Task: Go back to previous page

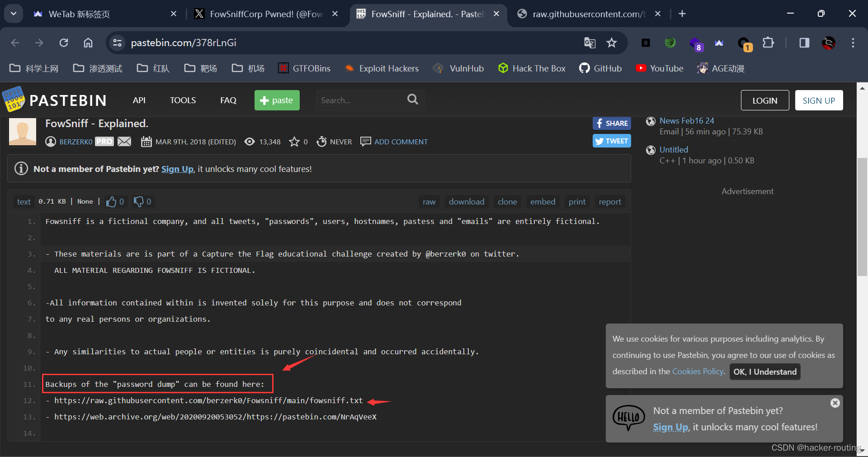Action: click(x=15, y=43)
